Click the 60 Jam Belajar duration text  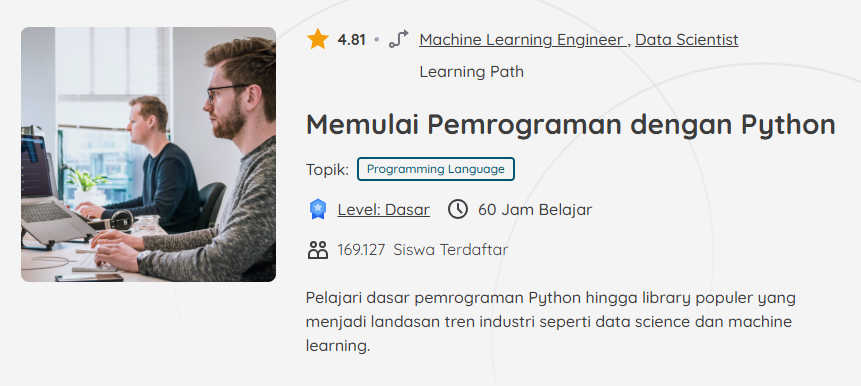coord(535,210)
